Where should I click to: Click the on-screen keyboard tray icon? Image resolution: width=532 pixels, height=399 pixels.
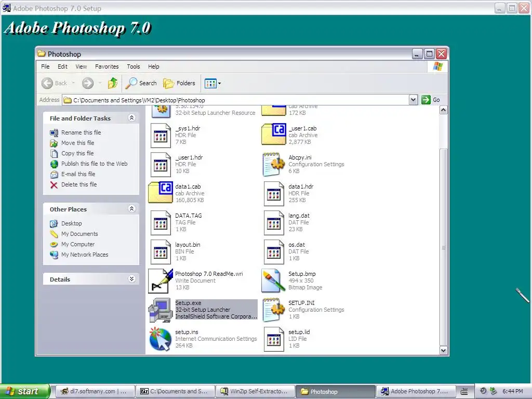tap(464, 392)
